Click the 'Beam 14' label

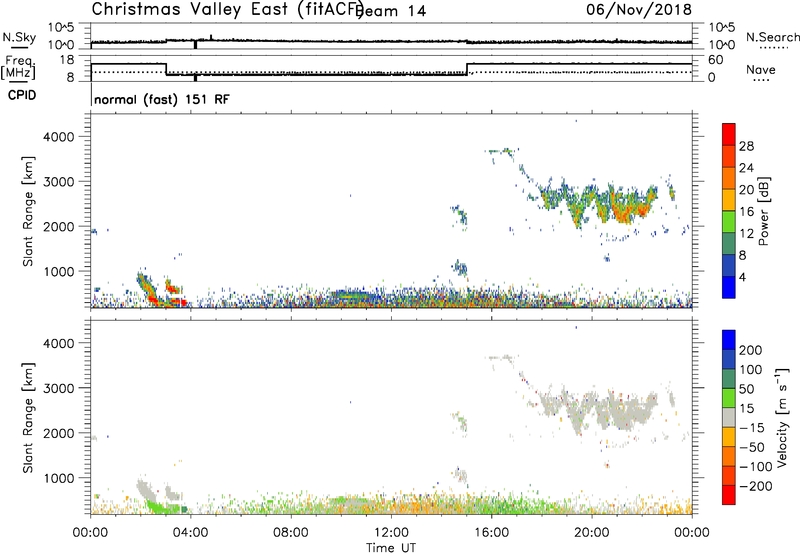click(393, 11)
